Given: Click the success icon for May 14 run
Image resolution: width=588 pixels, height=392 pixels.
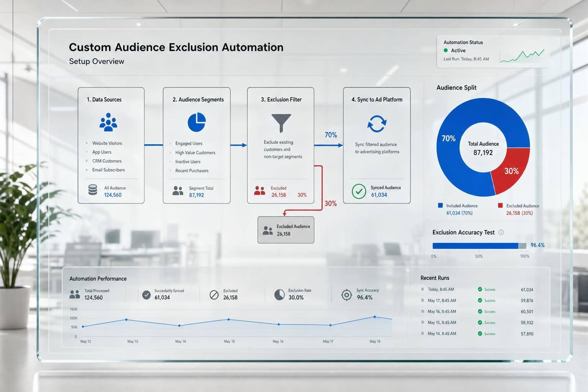Looking at the screenshot, I should [480, 334].
